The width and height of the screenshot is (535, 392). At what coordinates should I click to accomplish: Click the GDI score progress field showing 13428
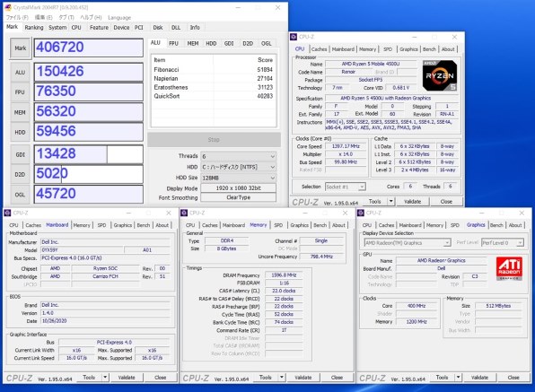89,154
